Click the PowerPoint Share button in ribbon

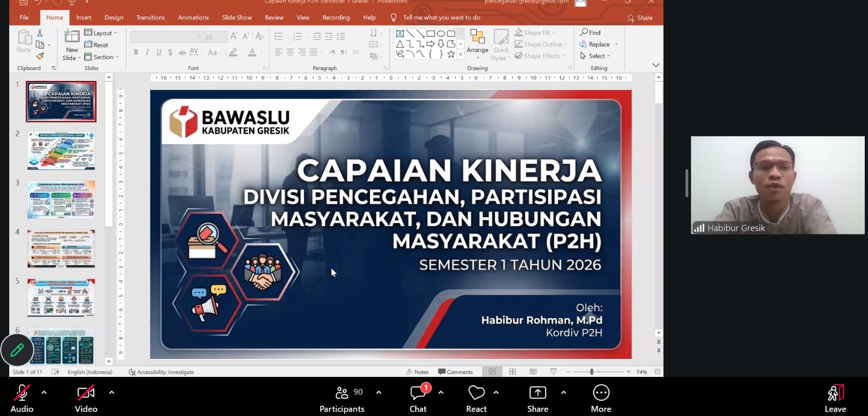pyautogui.click(x=640, y=18)
